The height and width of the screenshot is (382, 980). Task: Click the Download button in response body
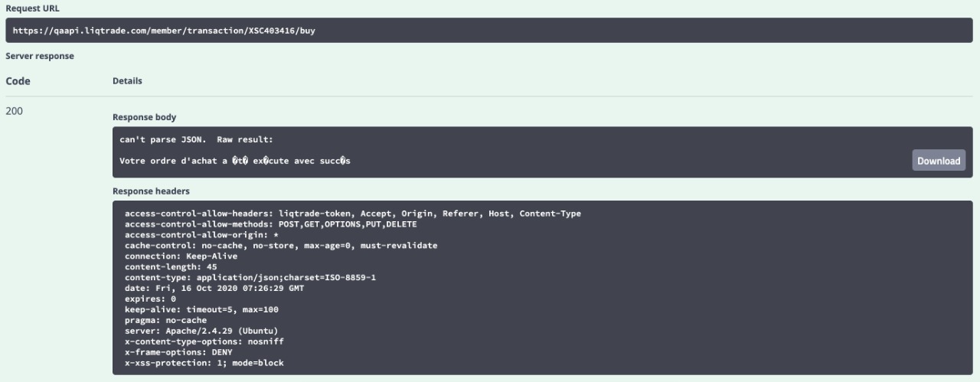point(939,161)
